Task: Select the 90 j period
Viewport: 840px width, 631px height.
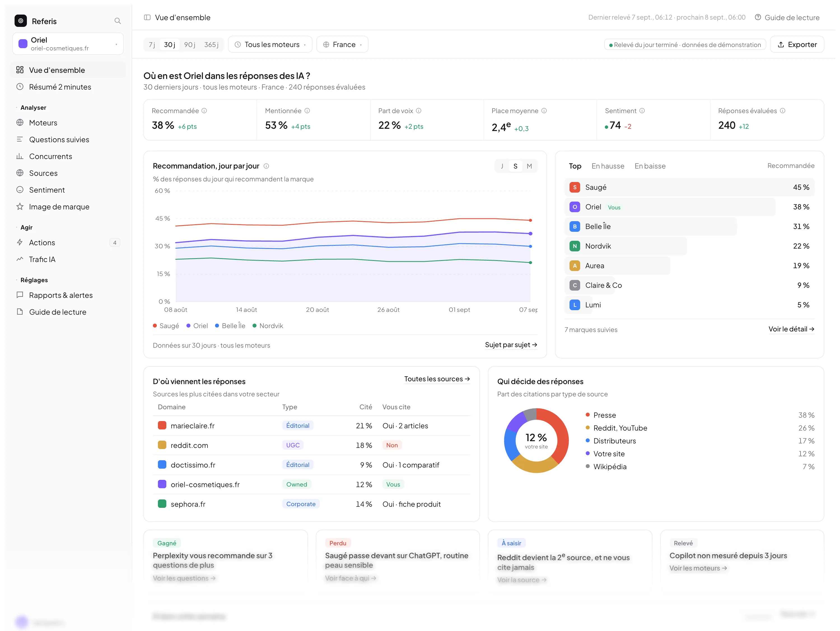Action: 190,45
